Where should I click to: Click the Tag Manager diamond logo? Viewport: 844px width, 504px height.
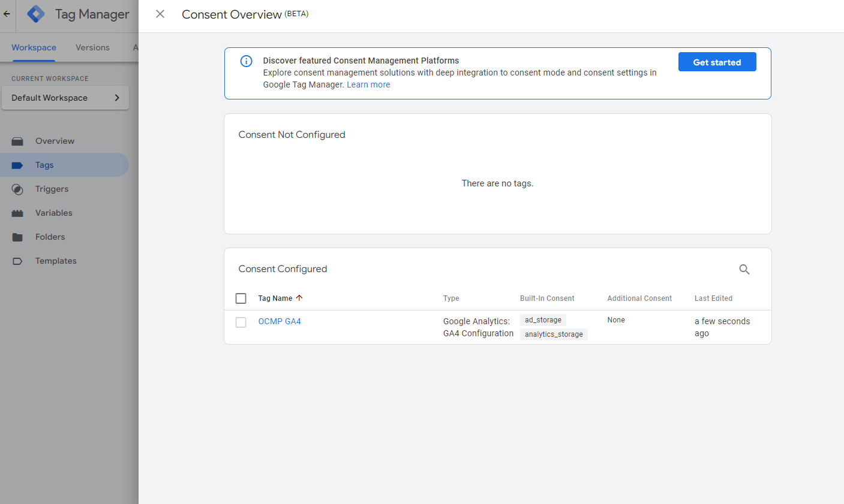pyautogui.click(x=36, y=14)
